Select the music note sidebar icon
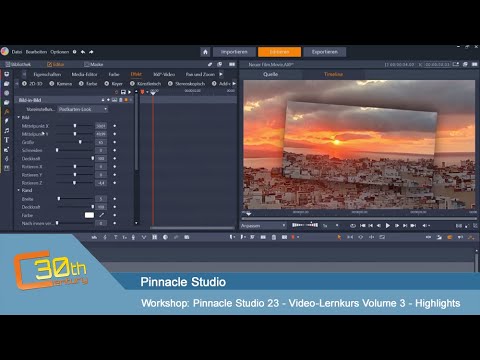 6,130
